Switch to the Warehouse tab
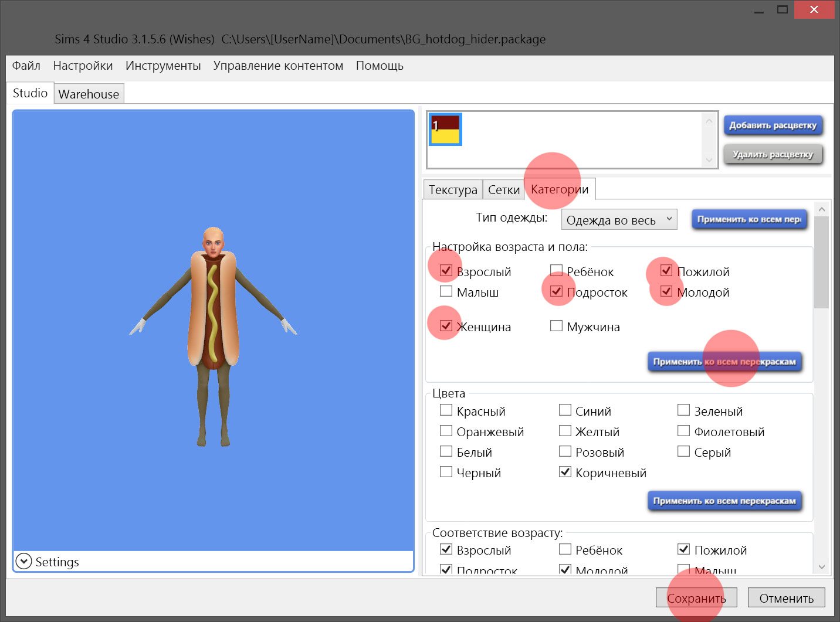This screenshot has height=622, width=840. tap(89, 94)
